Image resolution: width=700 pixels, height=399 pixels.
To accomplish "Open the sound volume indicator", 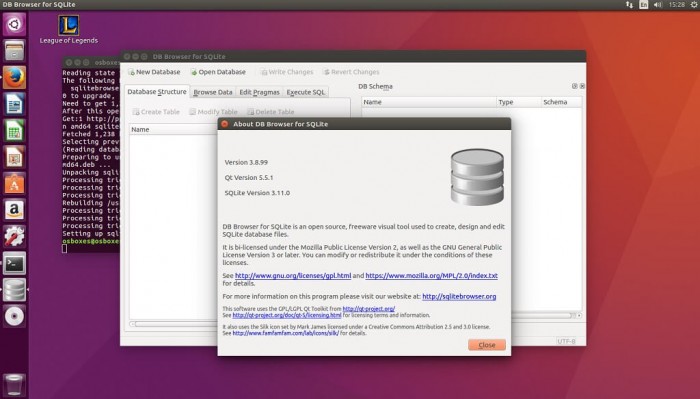I will tap(658, 4).
